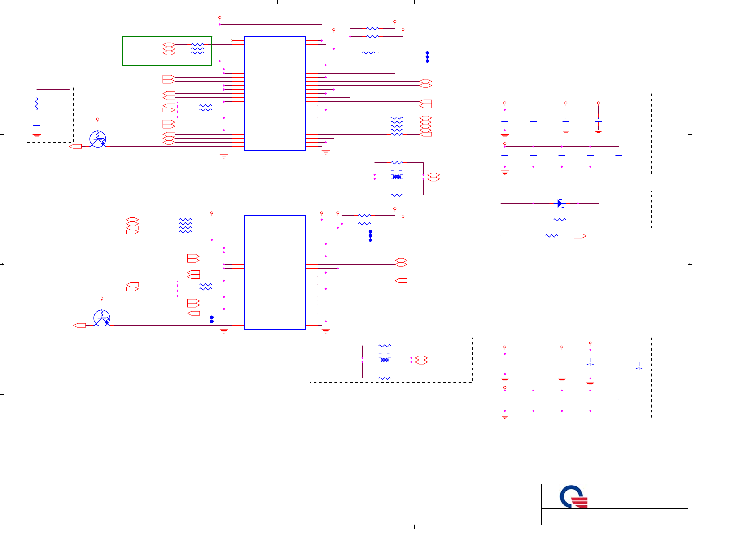This screenshot has width=756, height=534.
Task: Click the power terminal above the upper transistor
Action: (x=98, y=119)
